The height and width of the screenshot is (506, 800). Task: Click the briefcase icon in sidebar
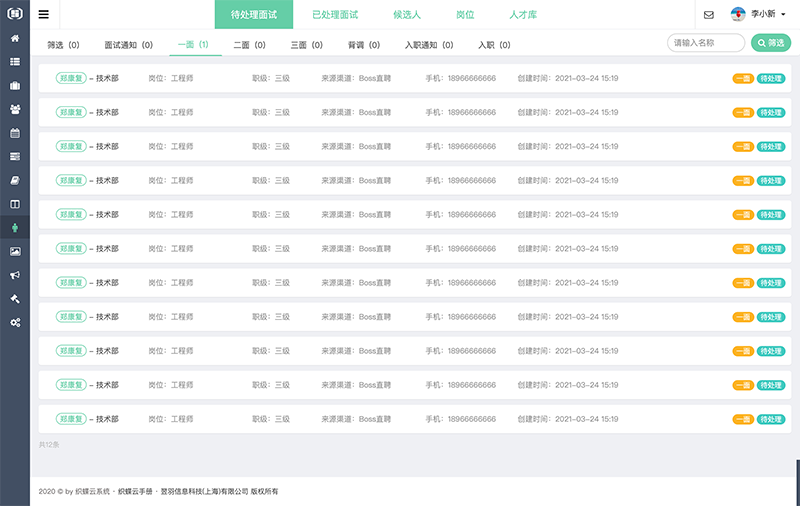coord(15,85)
